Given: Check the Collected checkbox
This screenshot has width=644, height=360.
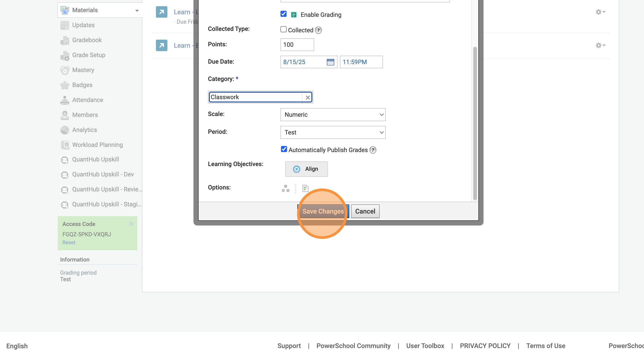Looking at the screenshot, I should pyautogui.click(x=283, y=29).
